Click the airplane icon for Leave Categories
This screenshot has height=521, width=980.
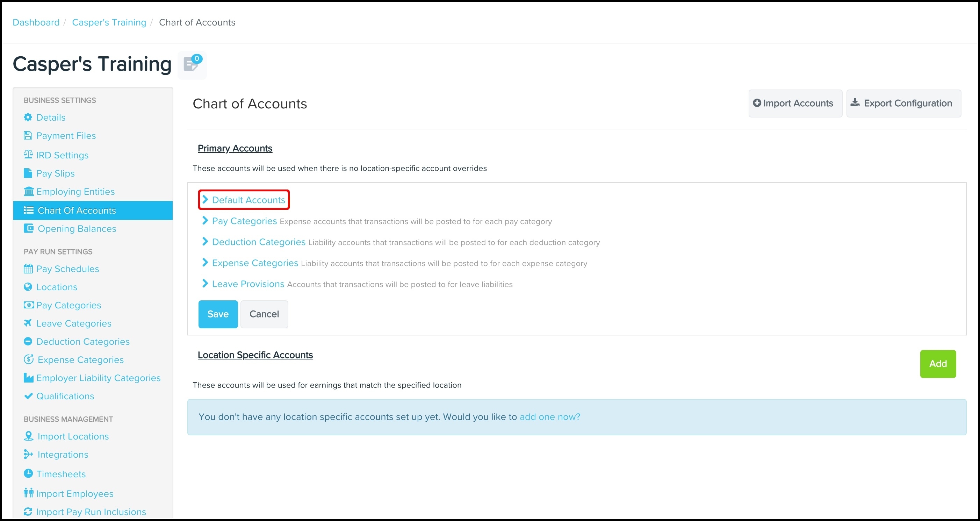(28, 323)
